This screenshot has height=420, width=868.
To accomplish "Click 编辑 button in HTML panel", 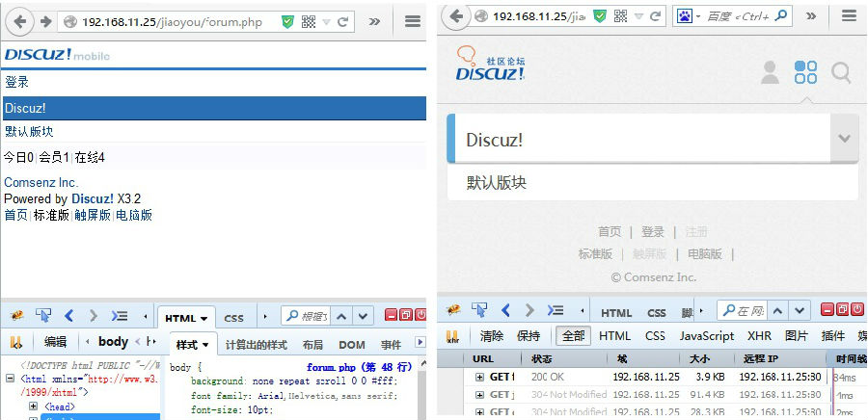I will pyautogui.click(x=55, y=343).
